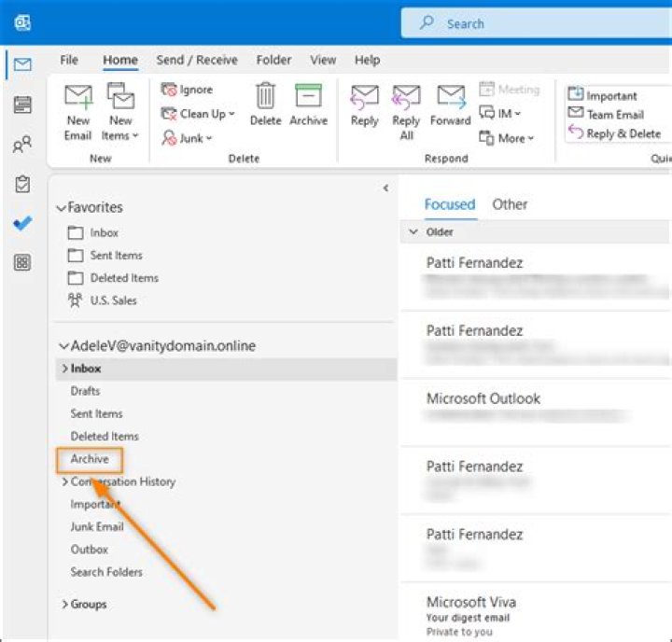Click the Forward icon

click(451, 98)
